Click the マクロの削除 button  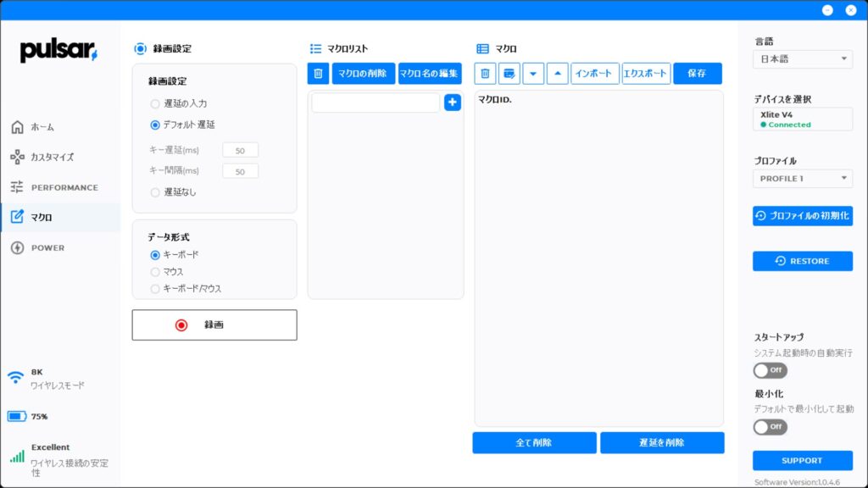(x=363, y=74)
